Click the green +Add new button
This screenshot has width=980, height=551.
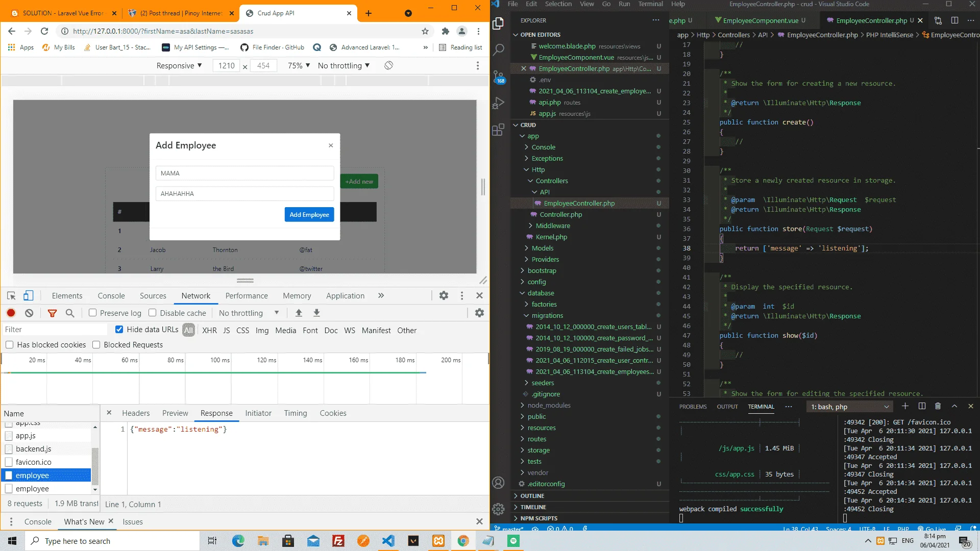pos(359,182)
